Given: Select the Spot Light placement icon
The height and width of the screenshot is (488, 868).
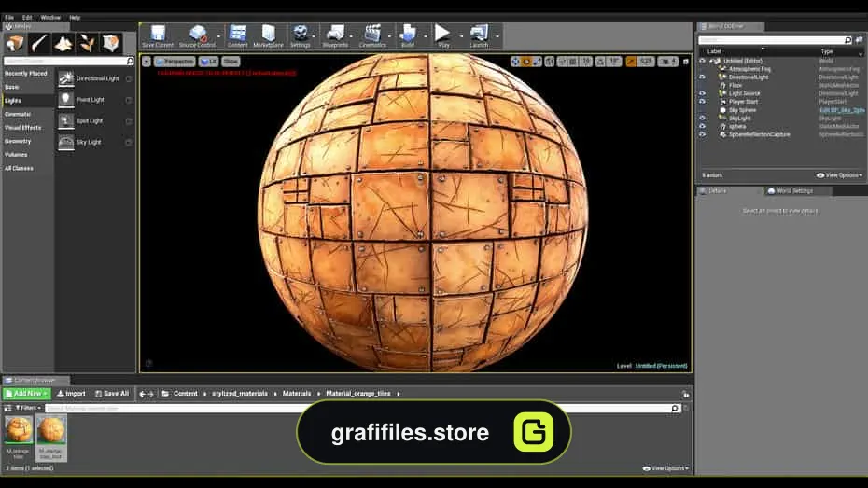Looking at the screenshot, I should 66,120.
